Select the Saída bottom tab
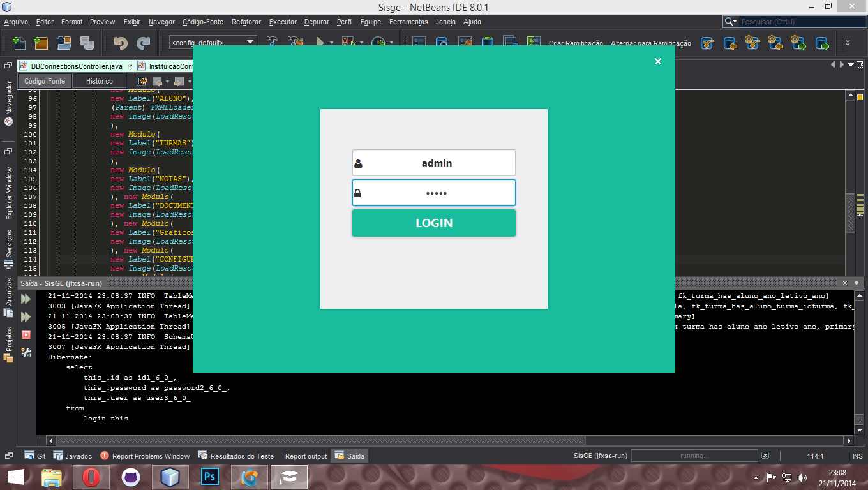This screenshot has height=490, width=868. (350, 456)
